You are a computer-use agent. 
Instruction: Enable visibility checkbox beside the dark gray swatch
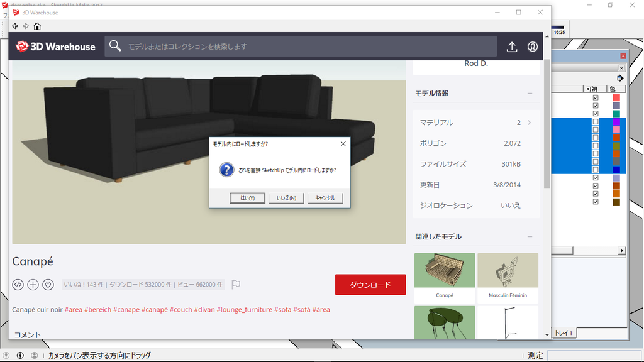(596, 162)
